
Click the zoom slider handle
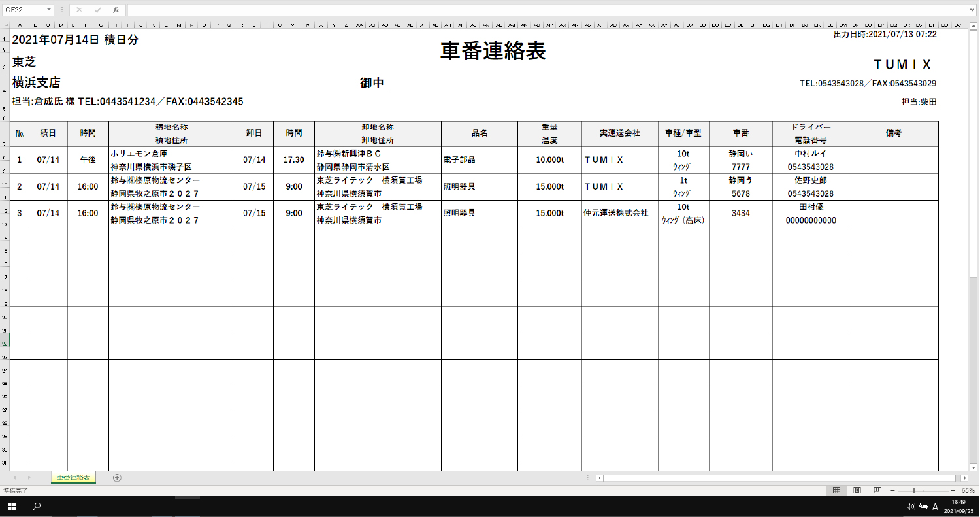point(913,490)
